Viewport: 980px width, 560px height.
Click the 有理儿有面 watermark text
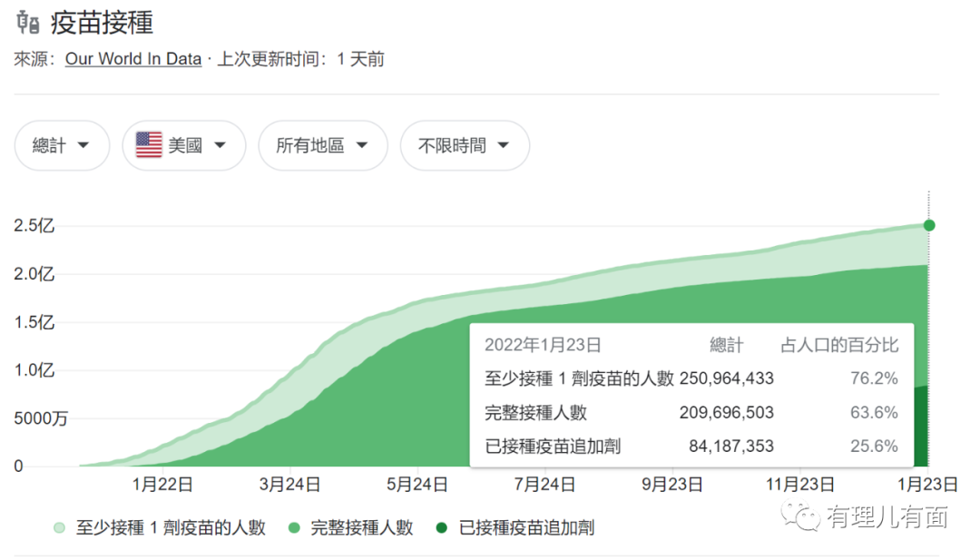887,516
